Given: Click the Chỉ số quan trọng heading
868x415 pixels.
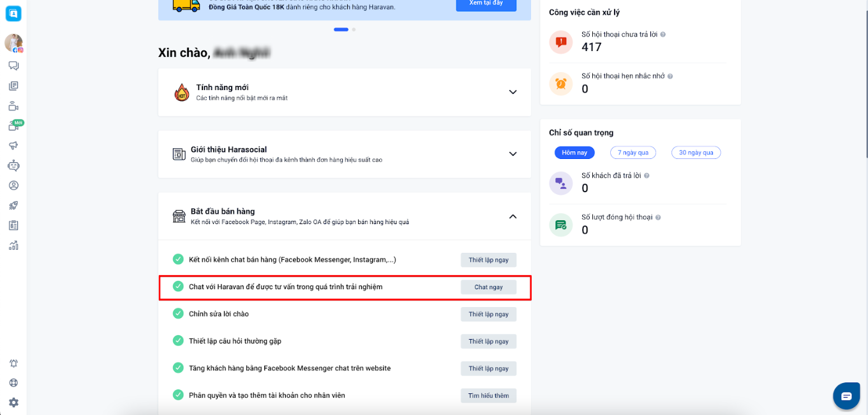Looking at the screenshot, I should [x=581, y=133].
